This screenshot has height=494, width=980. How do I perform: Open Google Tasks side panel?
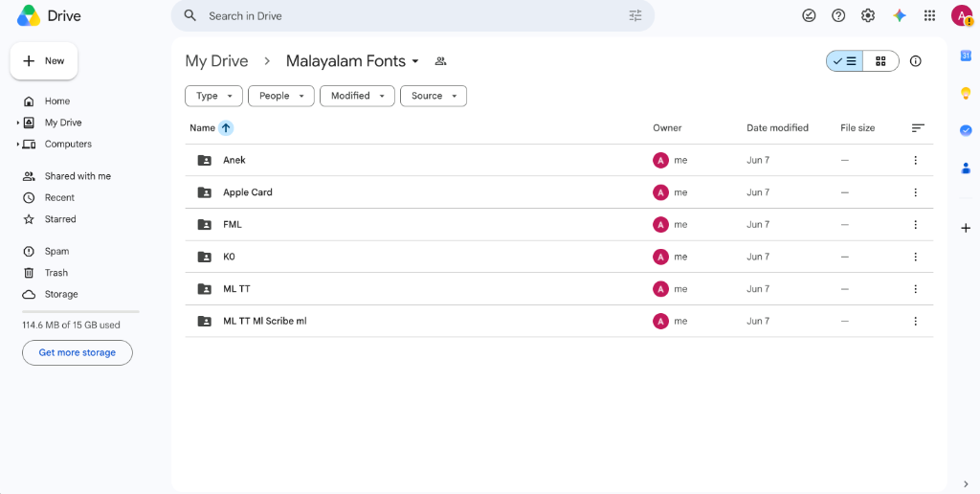(966, 131)
